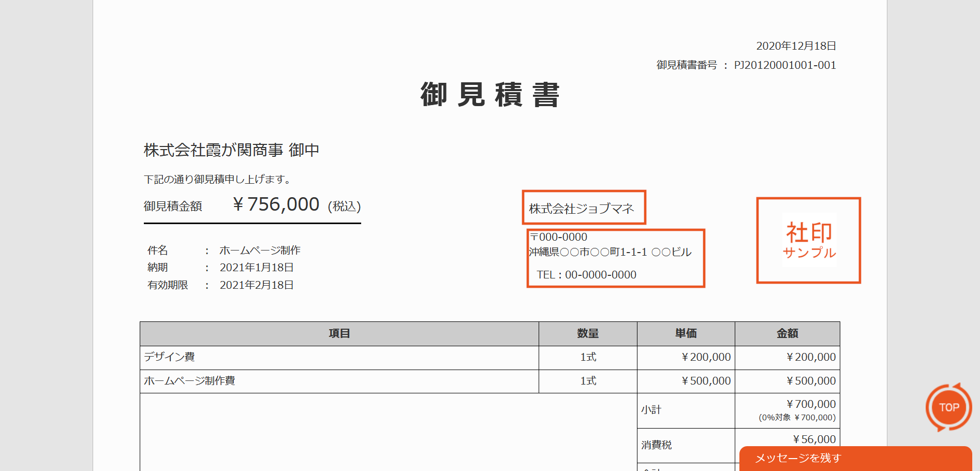The width and height of the screenshot is (980, 471).
Task: Click the delivery date 2021年1月18日
Action: tap(257, 268)
